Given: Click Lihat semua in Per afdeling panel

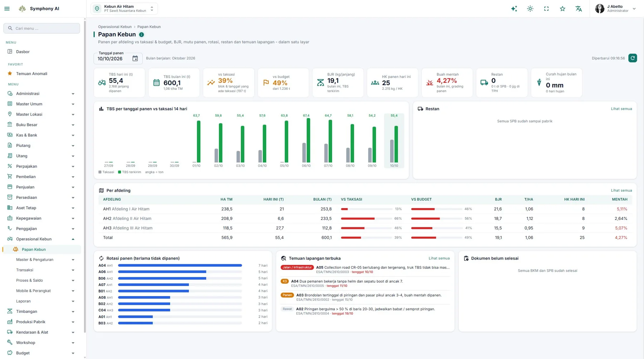Looking at the screenshot, I should coord(621,191).
